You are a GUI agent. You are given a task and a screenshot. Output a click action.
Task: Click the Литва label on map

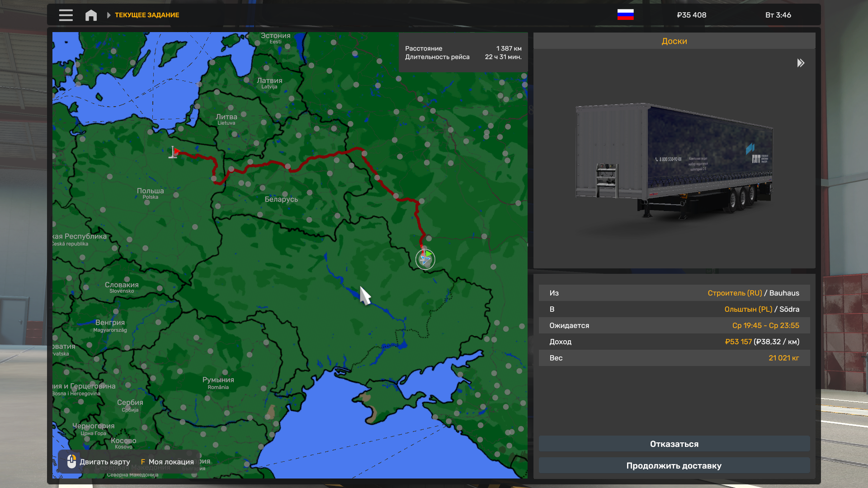point(226,117)
